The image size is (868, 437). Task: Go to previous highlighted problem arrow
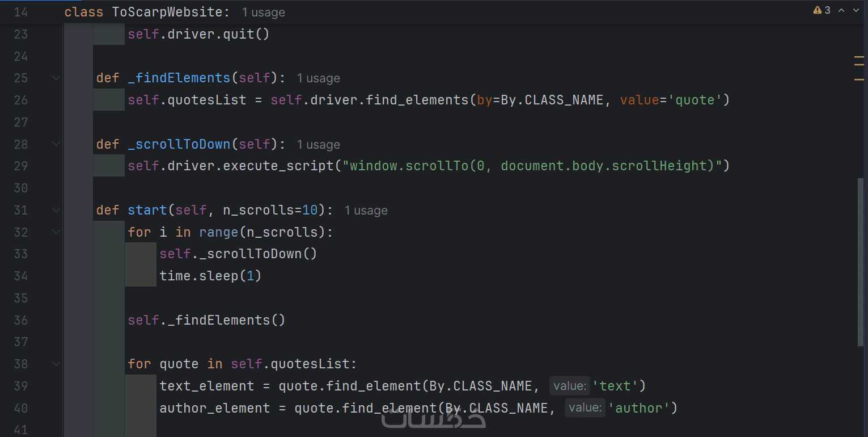coord(841,10)
